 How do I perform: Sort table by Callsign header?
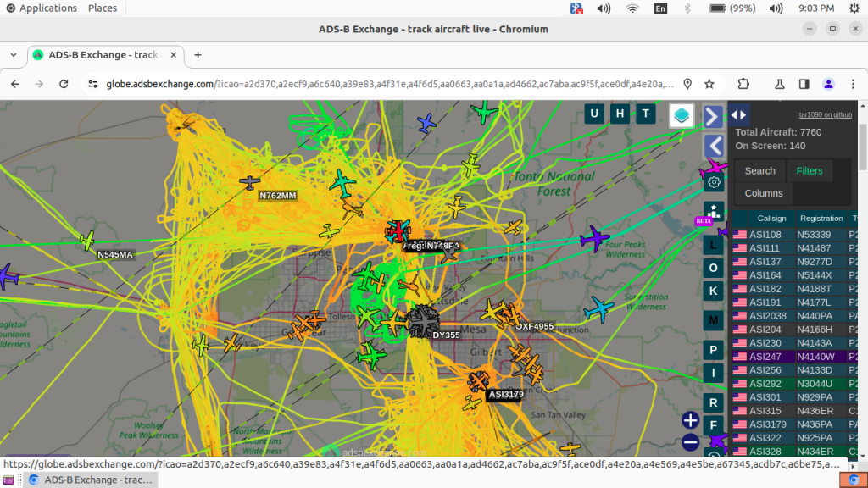click(771, 218)
